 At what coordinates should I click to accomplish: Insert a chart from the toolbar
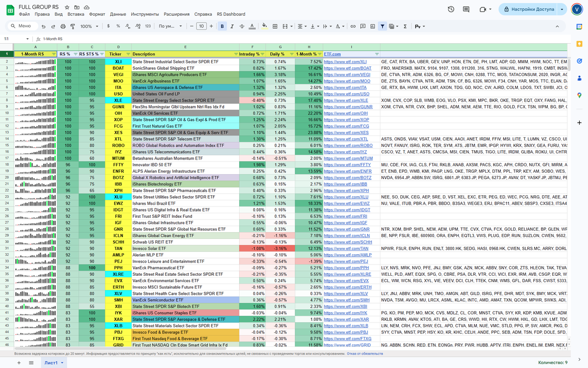pyautogui.click(x=372, y=26)
